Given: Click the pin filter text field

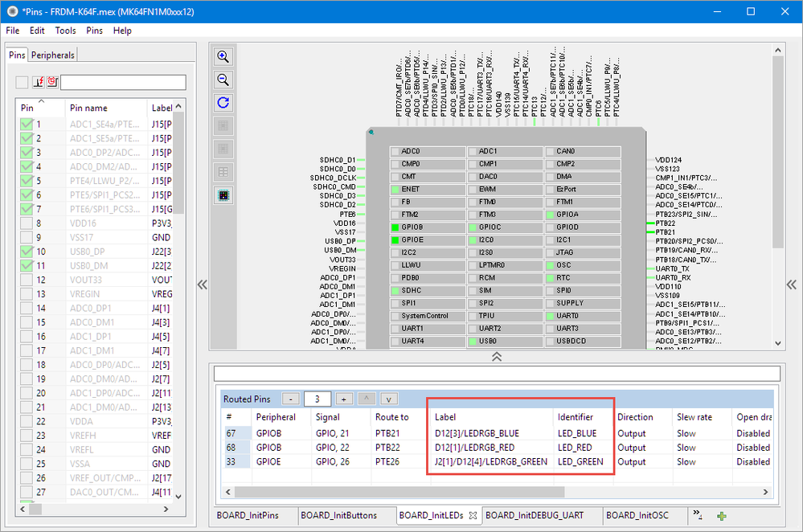Looking at the screenshot, I should pyautogui.click(x=123, y=82).
